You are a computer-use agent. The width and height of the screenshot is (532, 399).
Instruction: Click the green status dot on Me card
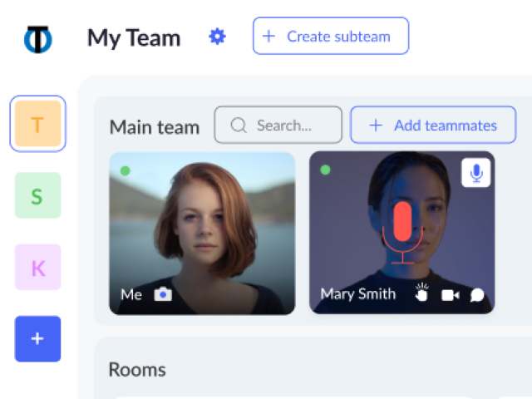pos(126,170)
